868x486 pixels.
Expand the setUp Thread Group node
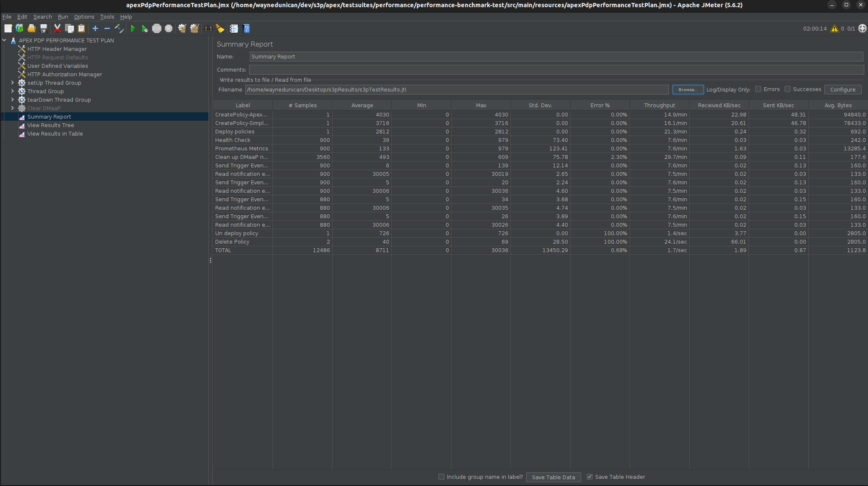pyautogui.click(x=12, y=83)
